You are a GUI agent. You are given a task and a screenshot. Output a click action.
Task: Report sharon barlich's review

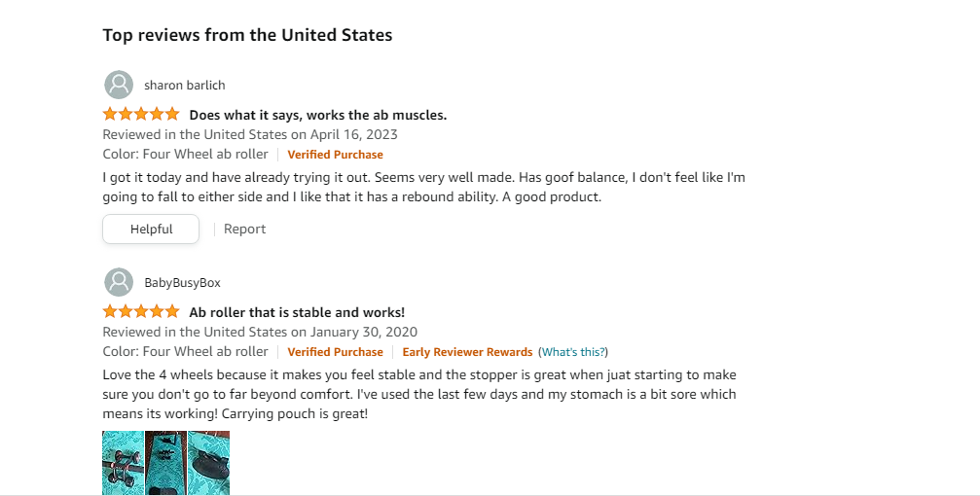244,230
